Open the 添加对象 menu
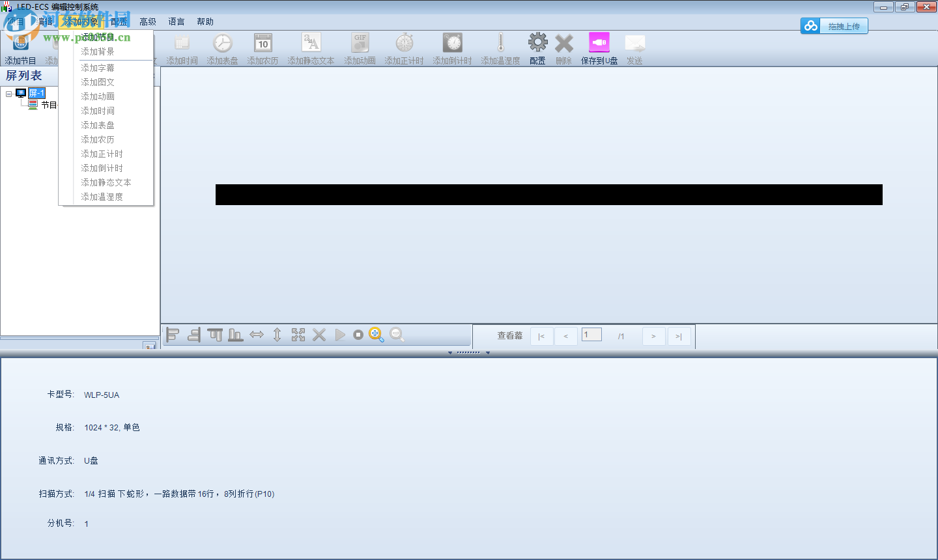 80,21
